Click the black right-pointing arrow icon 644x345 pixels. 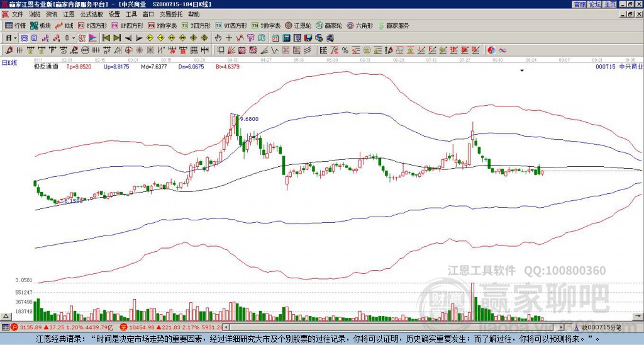139,38
